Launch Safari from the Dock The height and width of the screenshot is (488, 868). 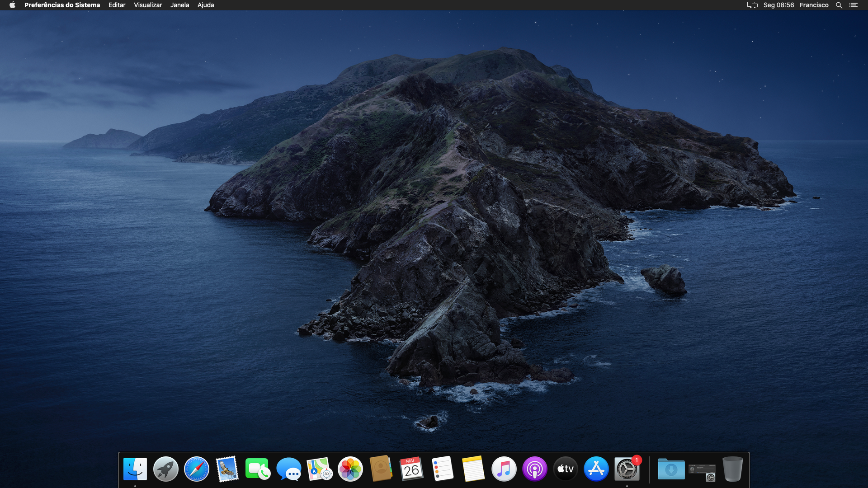click(197, 469)
